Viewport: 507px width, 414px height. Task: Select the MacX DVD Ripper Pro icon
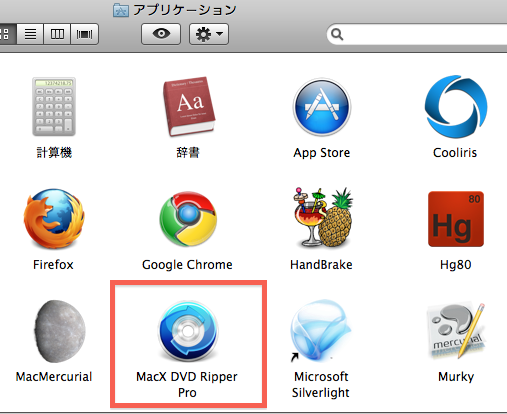(188, 331)
